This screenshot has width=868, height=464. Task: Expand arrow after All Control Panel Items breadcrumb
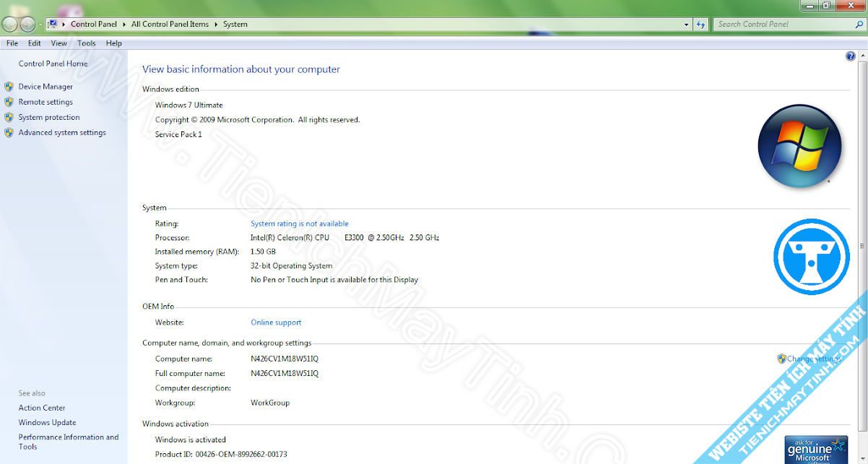216,25
